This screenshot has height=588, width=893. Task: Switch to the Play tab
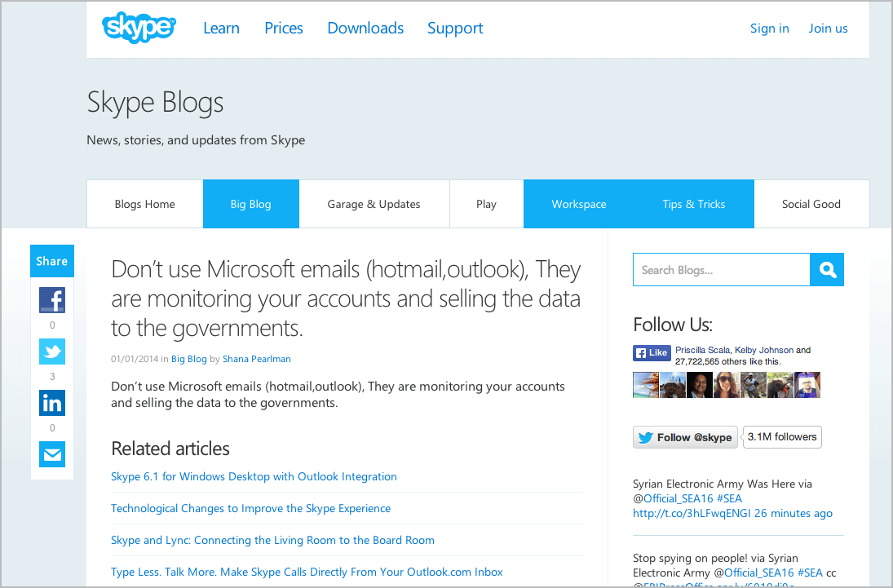486,204
